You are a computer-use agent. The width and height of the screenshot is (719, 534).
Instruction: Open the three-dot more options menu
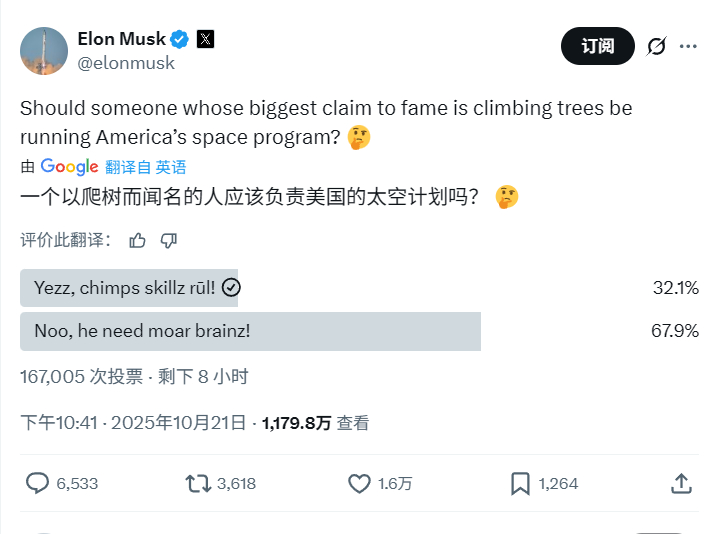[x=688, y=46]
